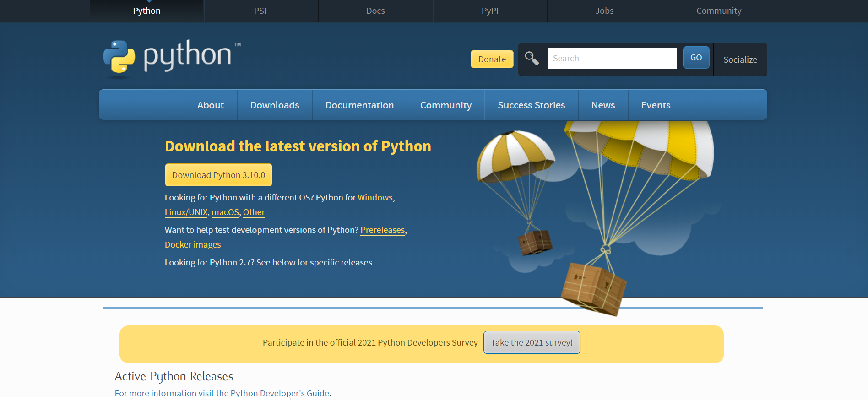Click the Active Python Releases heading
The width and height of the screenshot is (868, 400).
click(174, 376)
